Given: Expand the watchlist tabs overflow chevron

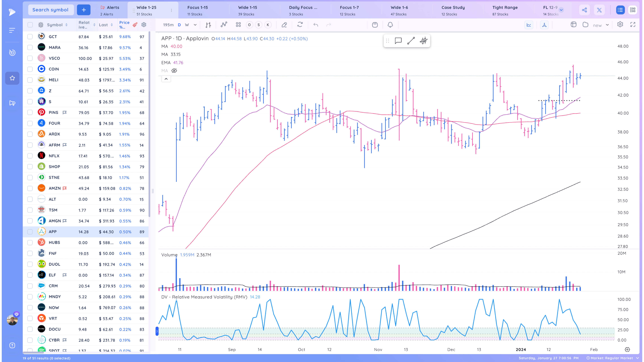Looking at the screenshot, I should [x=561, y=10].
